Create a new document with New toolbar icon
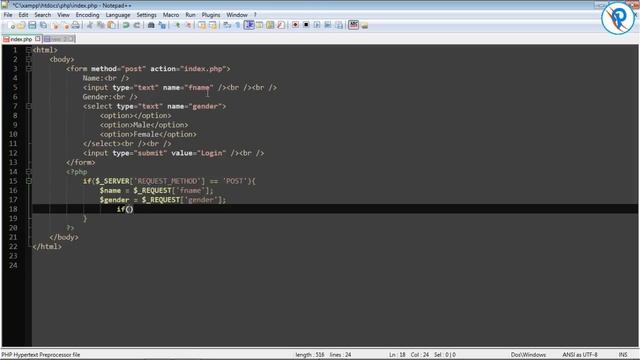 [x=12, y=25]
